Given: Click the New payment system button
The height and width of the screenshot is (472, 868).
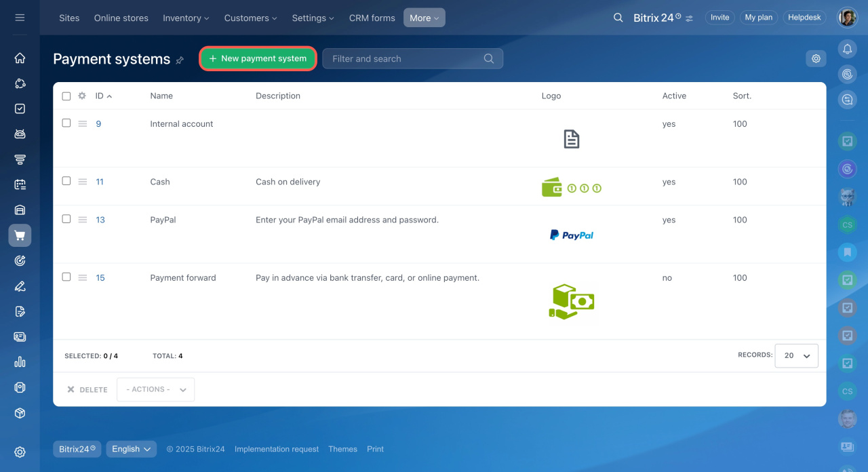Looking at the screenshot, I should pyautogui.click(x=258, y=58).
